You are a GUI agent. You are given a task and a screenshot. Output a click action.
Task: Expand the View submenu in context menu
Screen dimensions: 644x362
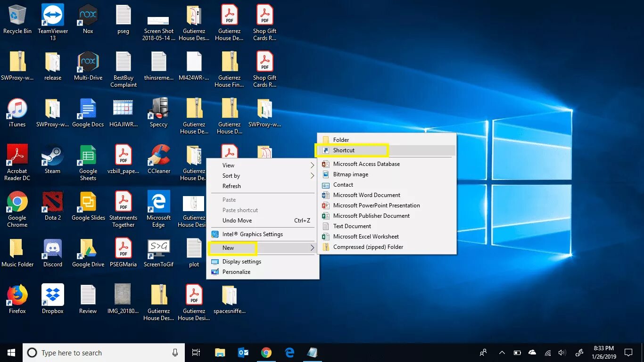click(263, 165)
